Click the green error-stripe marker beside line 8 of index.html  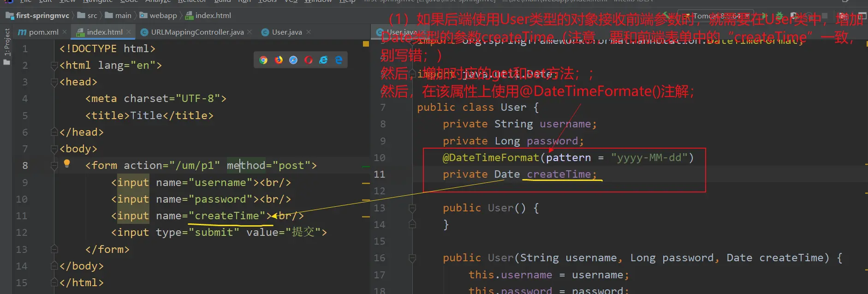pos(366,166)
